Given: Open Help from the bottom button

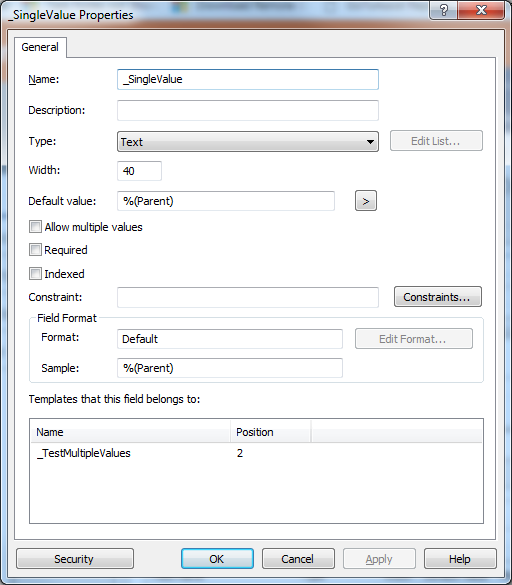Looking at the screenshot, I should click(460, 559).
